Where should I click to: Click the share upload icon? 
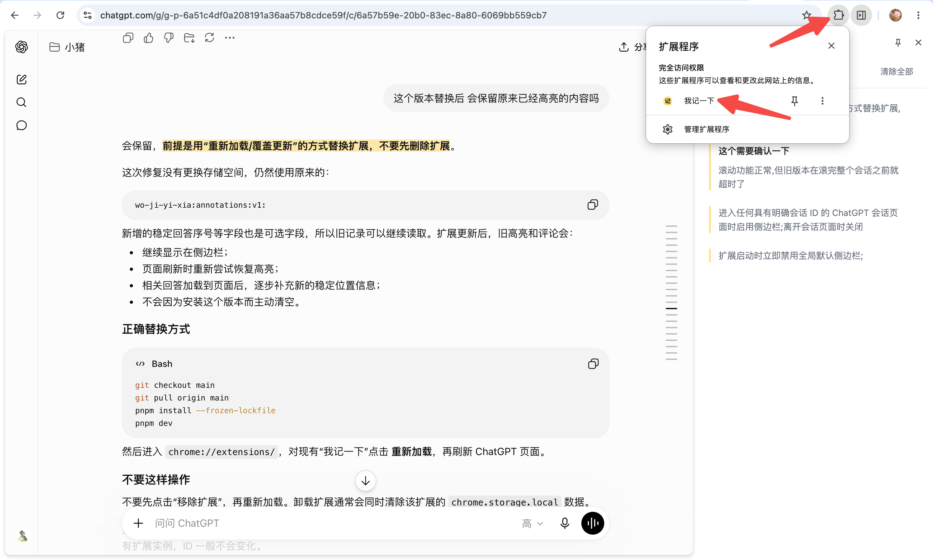pyautogui.click(x=624, y=47)
